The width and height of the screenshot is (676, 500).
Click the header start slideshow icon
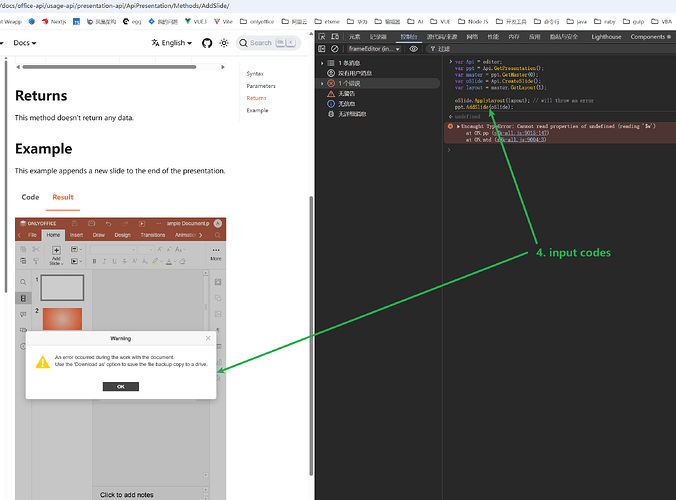142,223
